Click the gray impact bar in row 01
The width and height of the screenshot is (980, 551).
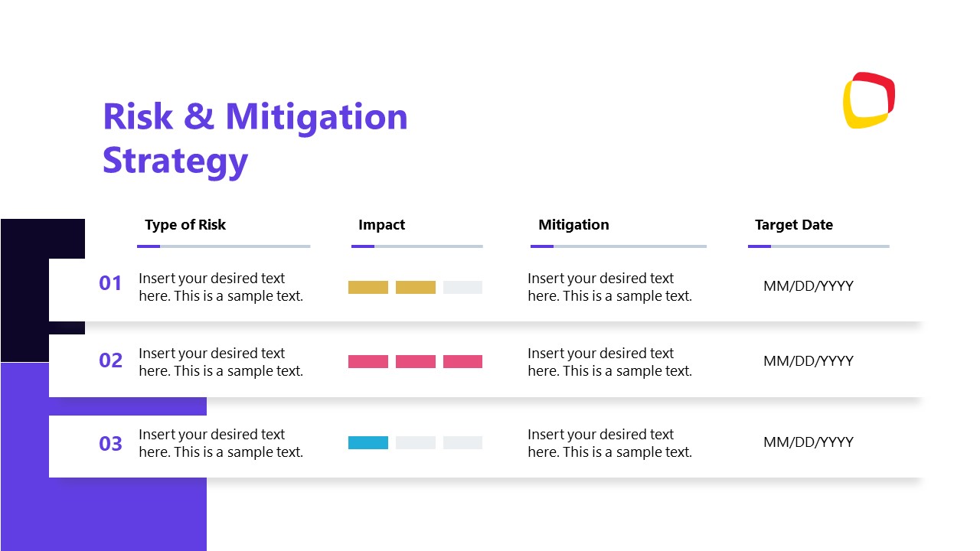tap(462, 288)
